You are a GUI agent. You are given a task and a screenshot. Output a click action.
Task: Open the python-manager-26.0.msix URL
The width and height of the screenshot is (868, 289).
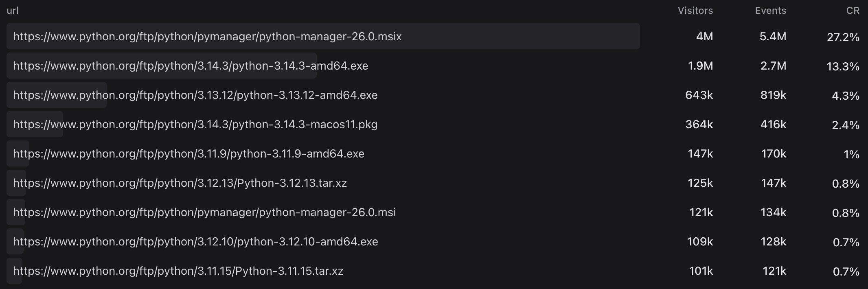[207, 37]
